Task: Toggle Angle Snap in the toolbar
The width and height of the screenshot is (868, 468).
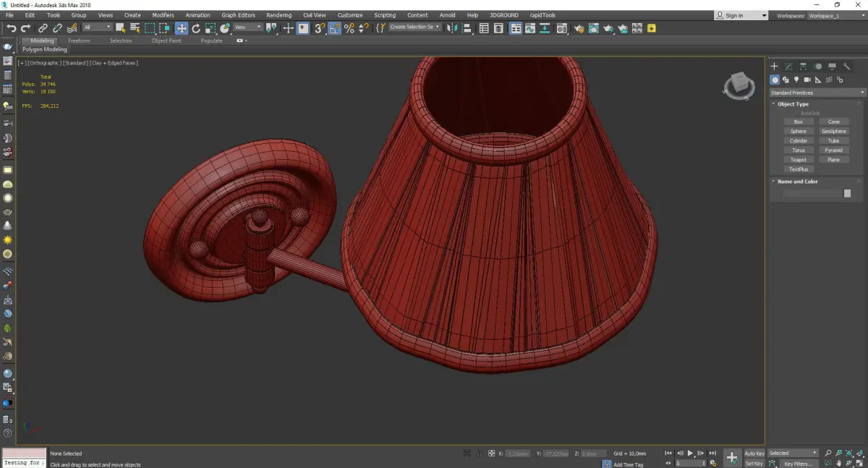Action: tap(335, 28)
